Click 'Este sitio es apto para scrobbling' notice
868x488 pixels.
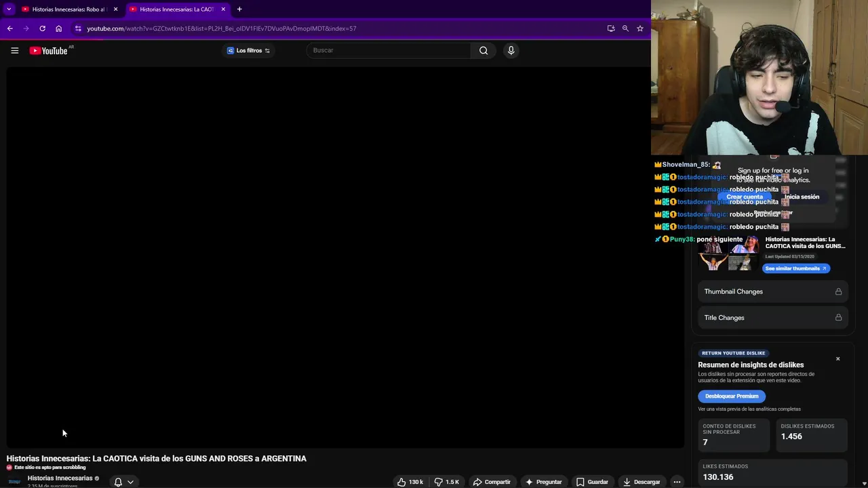(x=50, y=468)
